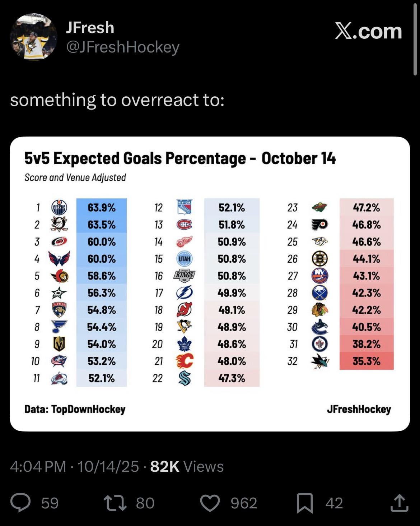Tap the Utah team logo

pyautogui.click(x=185, y=259)
